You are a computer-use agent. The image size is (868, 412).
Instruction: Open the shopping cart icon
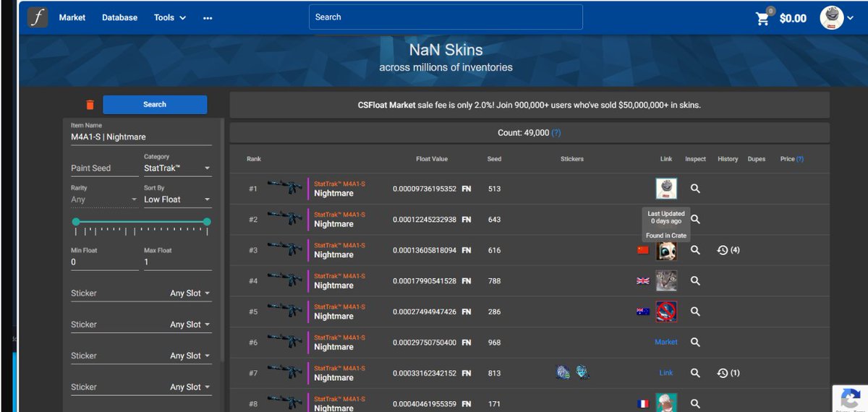click(x=762, y=19)
